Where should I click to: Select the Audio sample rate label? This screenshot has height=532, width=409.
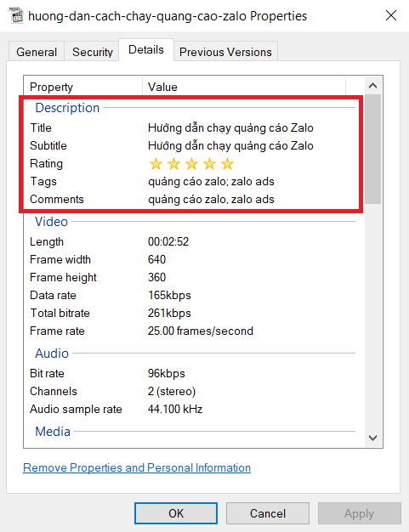tap(76, 409)
